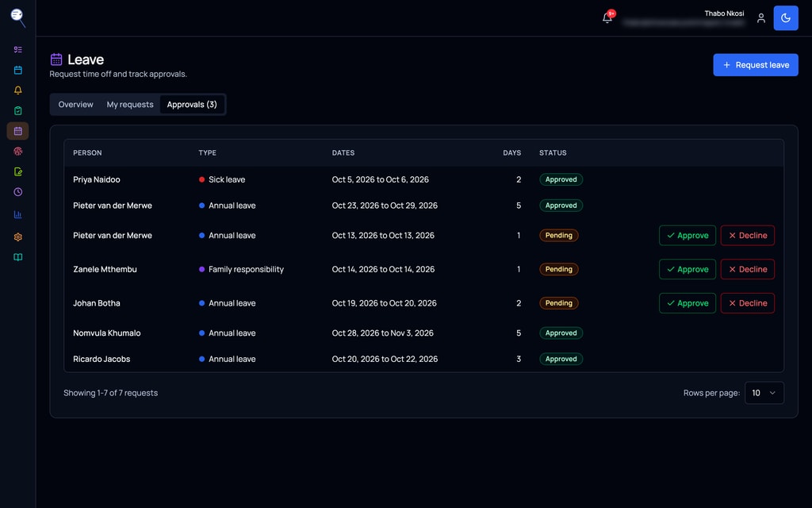
Task: Approve Pieter van der Merwe's Oct 13 request
Action: tap(688, 235)
